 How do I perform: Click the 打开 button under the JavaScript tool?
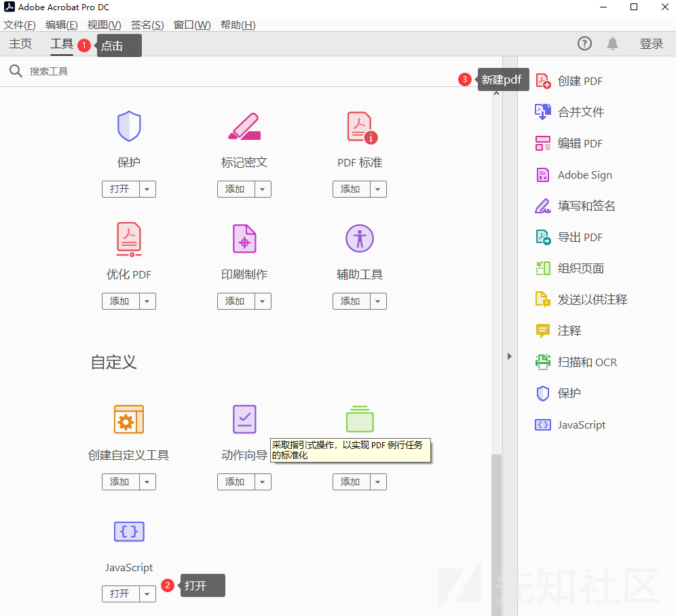121,594
